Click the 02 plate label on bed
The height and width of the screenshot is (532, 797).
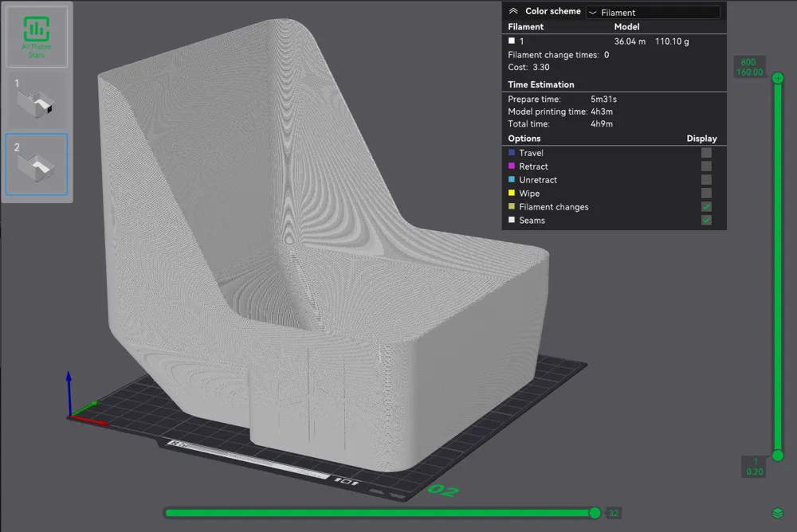(443, 491)
